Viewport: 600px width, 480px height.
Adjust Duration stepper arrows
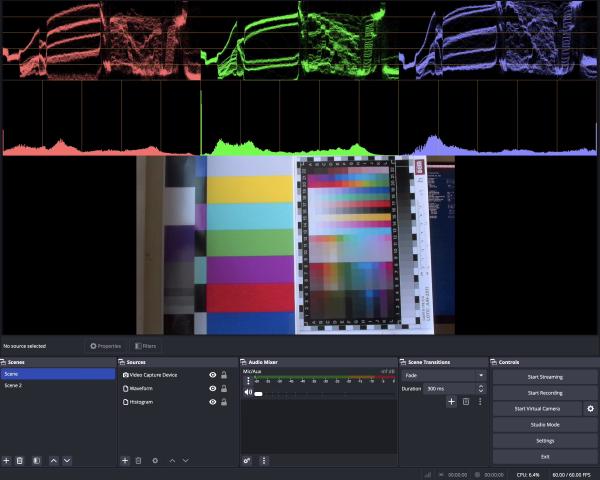481,389
